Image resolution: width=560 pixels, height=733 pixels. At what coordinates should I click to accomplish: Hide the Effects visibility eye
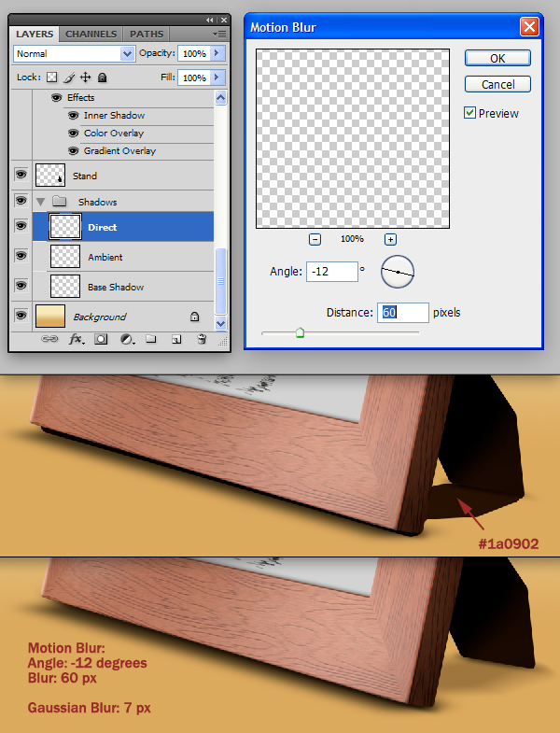57,98
